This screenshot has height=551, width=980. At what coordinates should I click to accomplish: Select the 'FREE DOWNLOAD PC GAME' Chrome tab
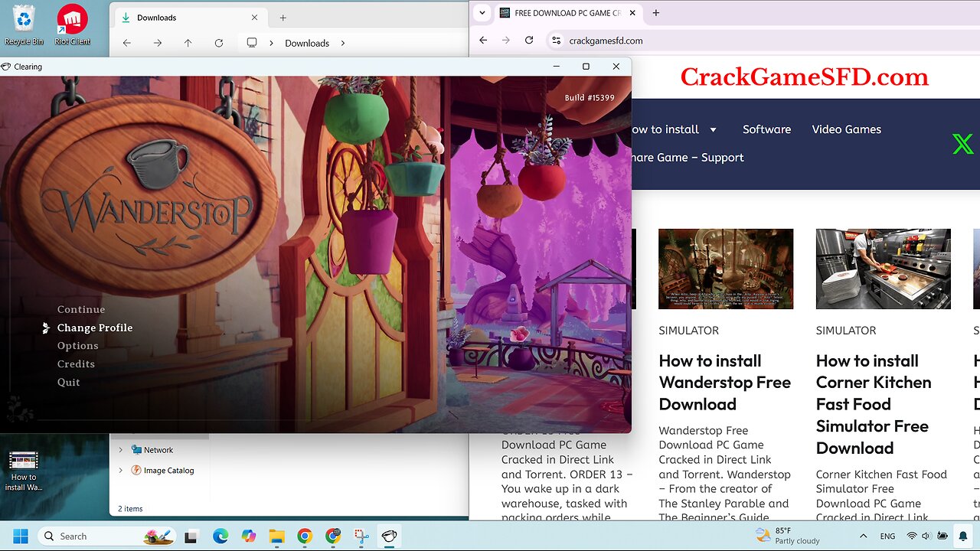coord(567,13)
